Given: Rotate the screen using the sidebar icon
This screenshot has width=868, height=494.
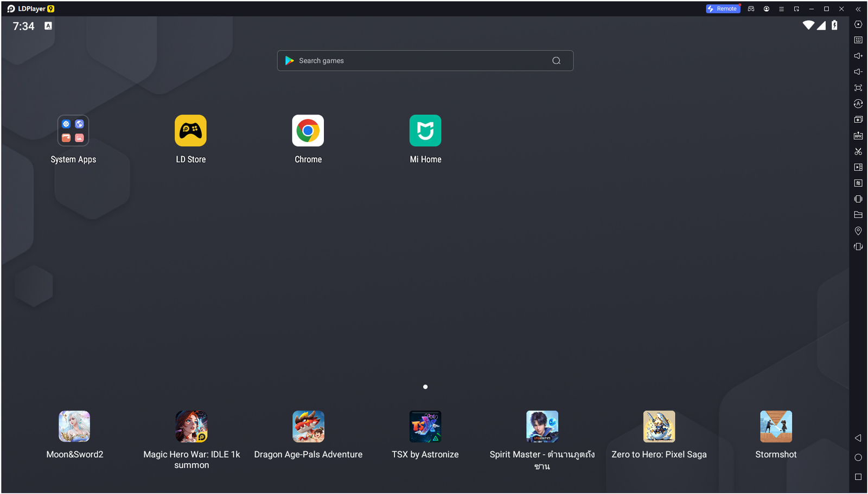Looking at the screenshot, I should pyautogui.click(x=858, y=247).
